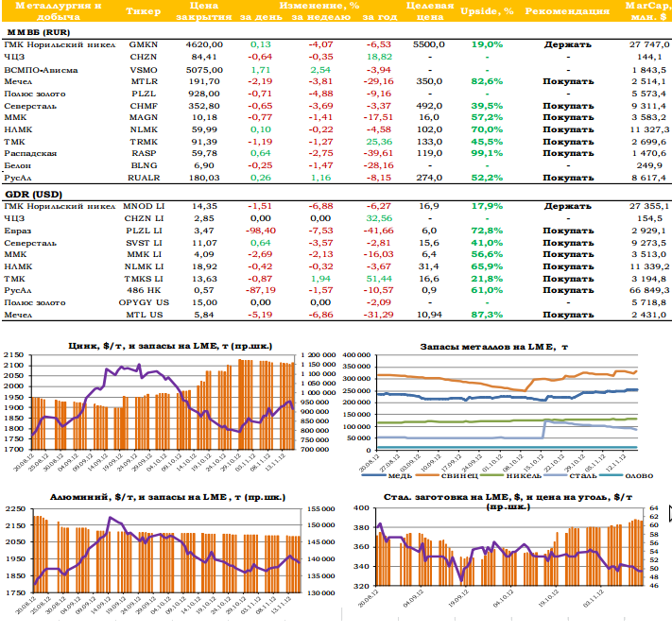This screenshot has width=672, height=634.
Task: Select the GMKN ticker cell
Action: pos(144,44)
